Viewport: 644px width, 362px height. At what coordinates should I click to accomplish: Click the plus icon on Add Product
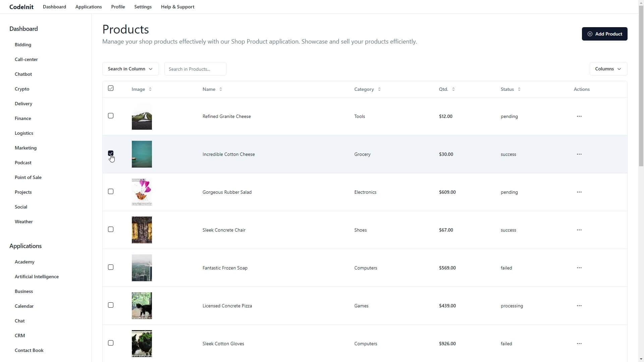coord(590,34)
